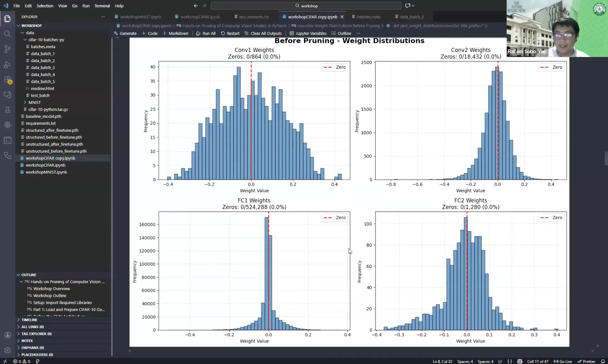Click Generate in notebook toolbar
The image size is (608, 364).
[125, 33]
